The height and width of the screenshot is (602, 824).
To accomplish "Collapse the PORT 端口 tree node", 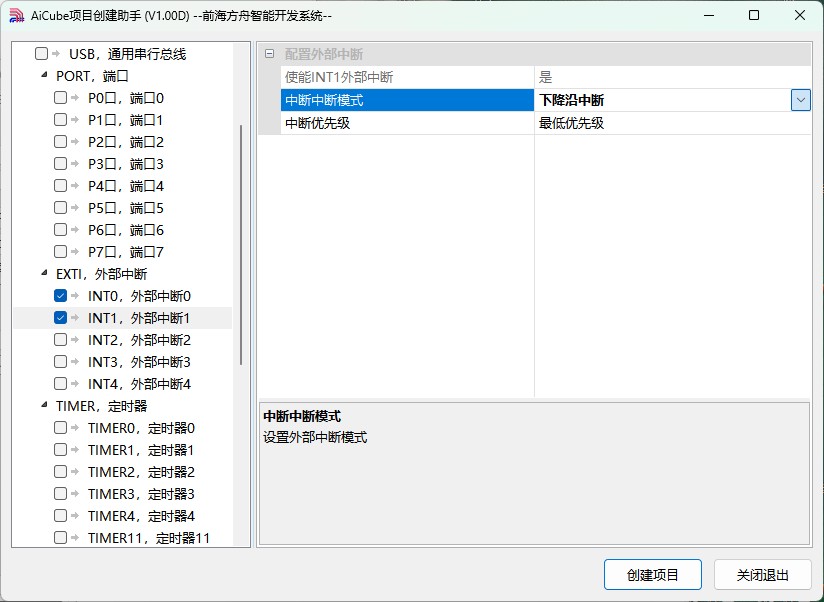I will click(44, 76).
